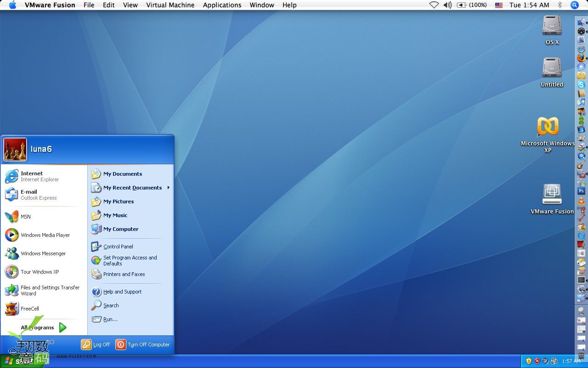Launch Firefox from the Dock
The width and height of the screenshot is (588, 368).
(581, 58)
